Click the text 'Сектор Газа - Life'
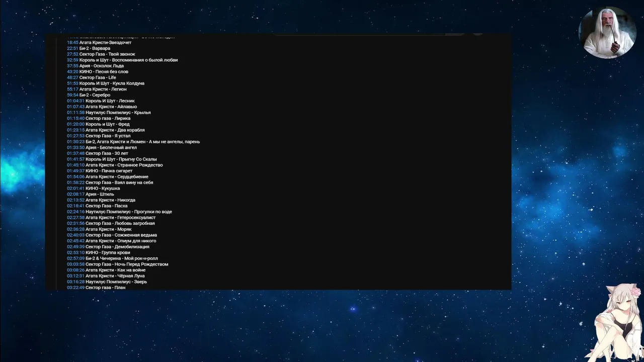The width and height of the screenshot is (644, 362). (98, 78)
